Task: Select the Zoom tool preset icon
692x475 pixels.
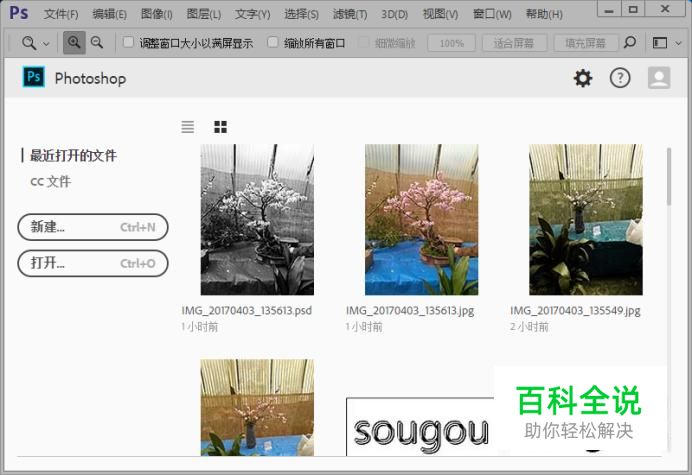Action: coord(29,43)
